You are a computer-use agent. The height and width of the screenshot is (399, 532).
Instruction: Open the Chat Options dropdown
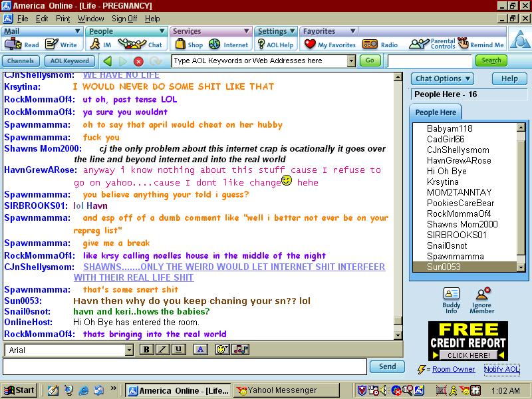point(442,78)
